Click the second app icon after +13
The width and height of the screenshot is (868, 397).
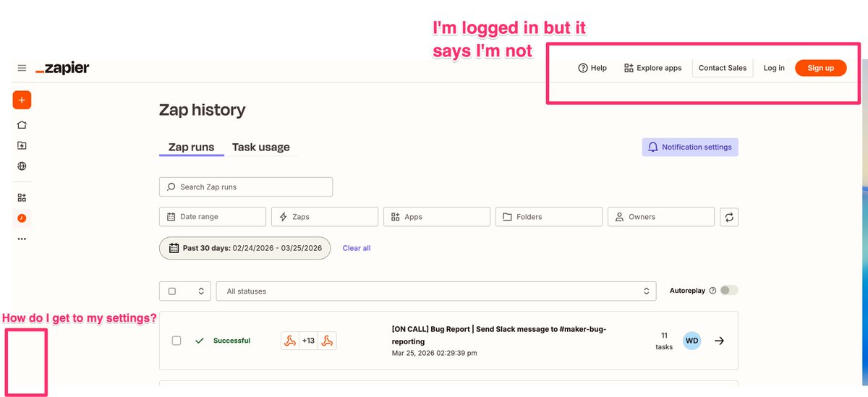coord(327,341)
